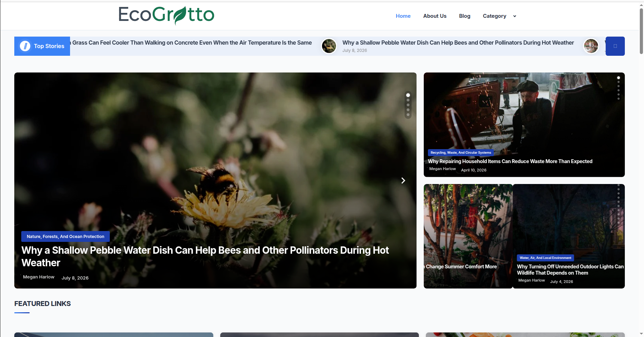644x337 pixels.
Task: Click the Top Stories label
Action: pyautogui.click(x=49, y=46)
